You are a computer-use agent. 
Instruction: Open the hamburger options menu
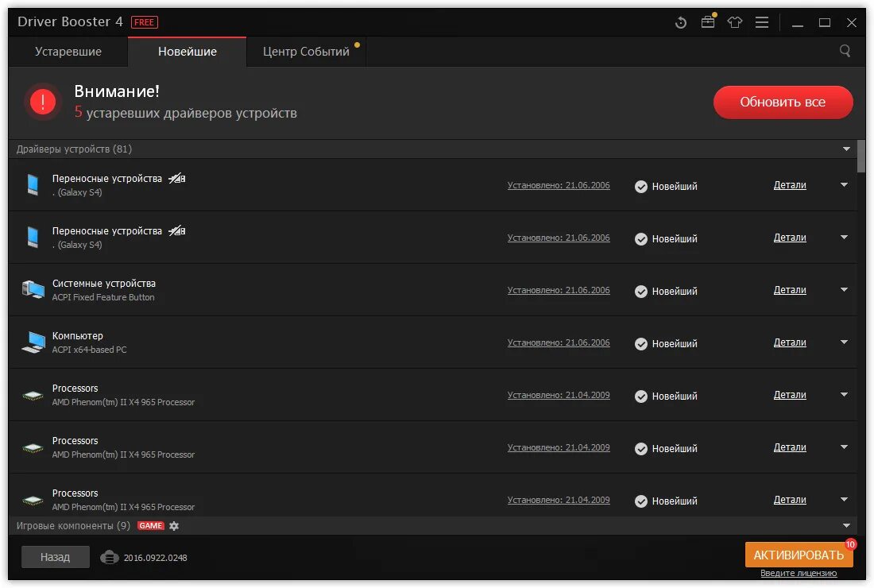click(762, 22)
